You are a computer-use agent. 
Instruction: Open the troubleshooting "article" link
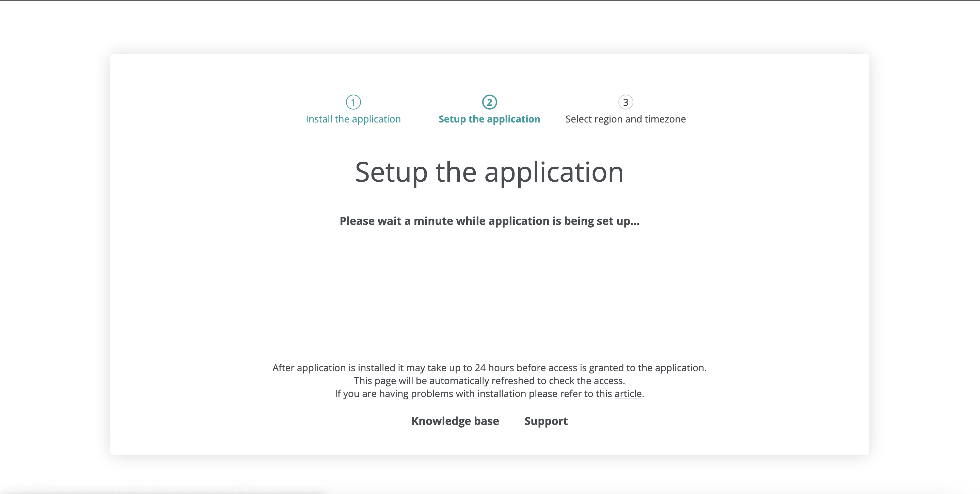click(628, 393)
